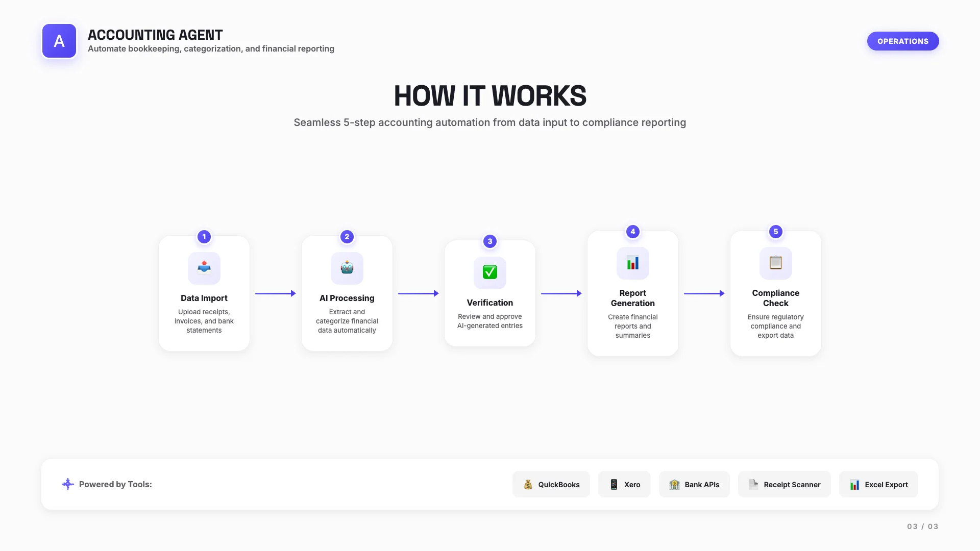
Task: Select the Xero tool chip
Action: point(624,485)
